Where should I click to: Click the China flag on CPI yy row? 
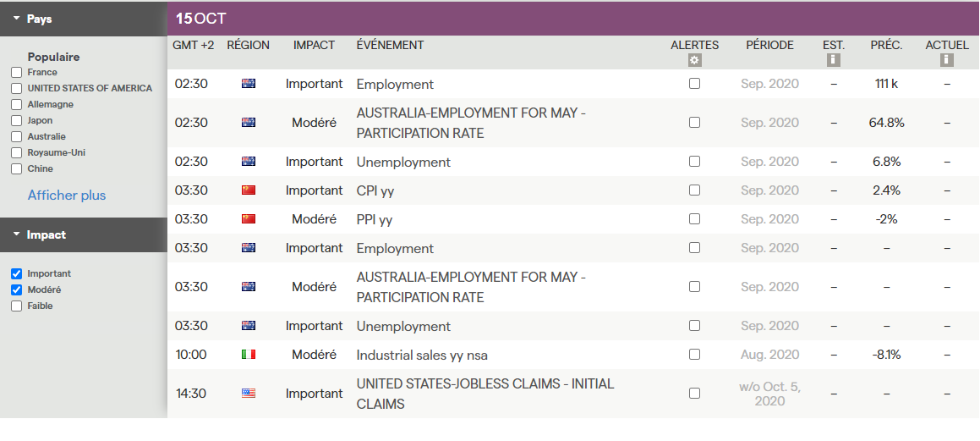pyautogui.click(x=249, y=190)
